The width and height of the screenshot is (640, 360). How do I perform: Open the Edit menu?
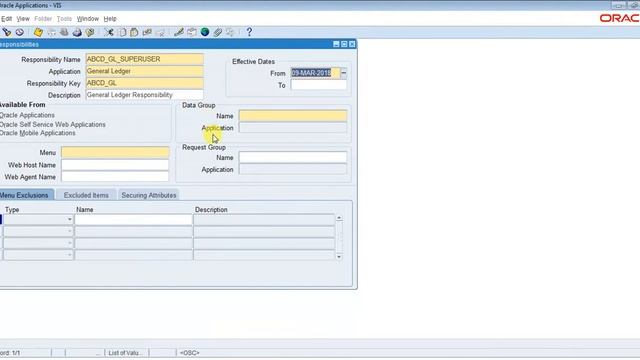[7, 19]
